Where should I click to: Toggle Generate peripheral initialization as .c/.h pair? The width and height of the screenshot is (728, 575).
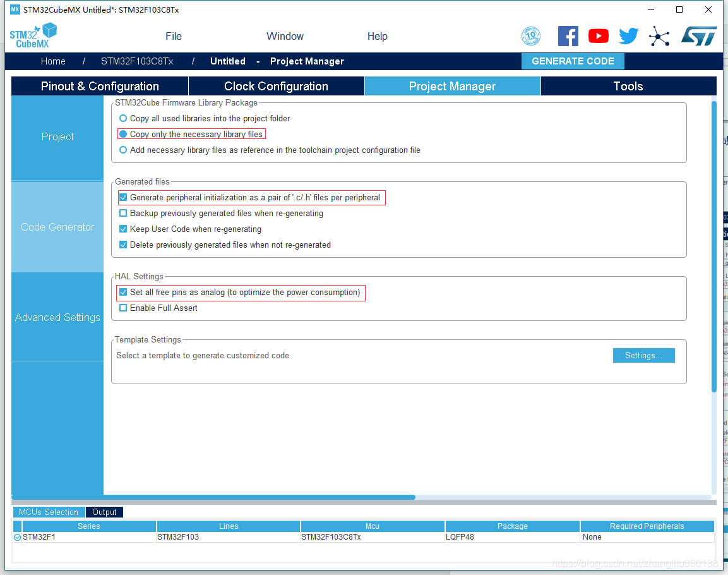tap(123, 197)
